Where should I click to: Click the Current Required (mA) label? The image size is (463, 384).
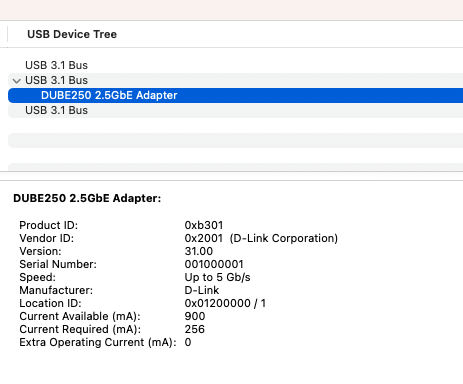coord(80,329)
